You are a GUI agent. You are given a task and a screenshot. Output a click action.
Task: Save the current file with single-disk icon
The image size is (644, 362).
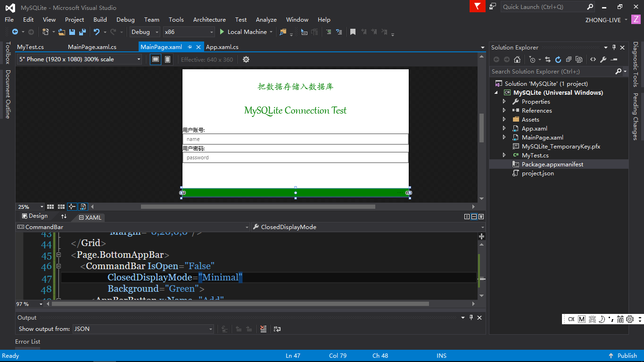[72, 32]
